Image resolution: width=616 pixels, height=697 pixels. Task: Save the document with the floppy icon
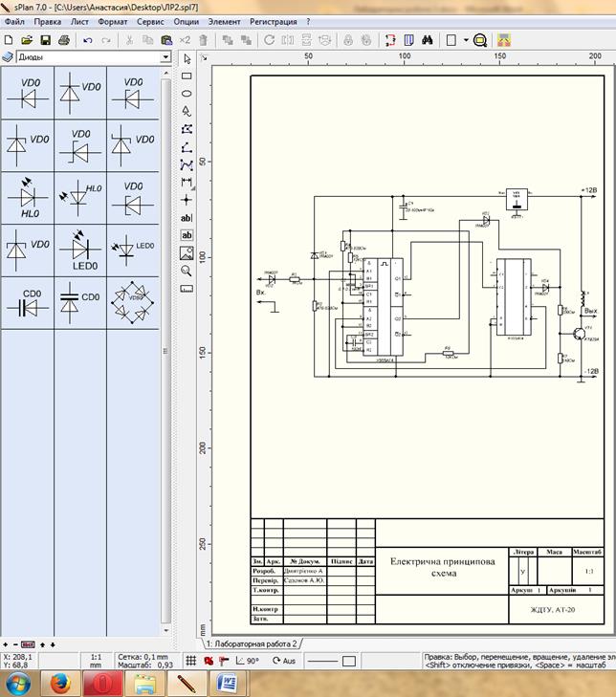tap(45, 40)
